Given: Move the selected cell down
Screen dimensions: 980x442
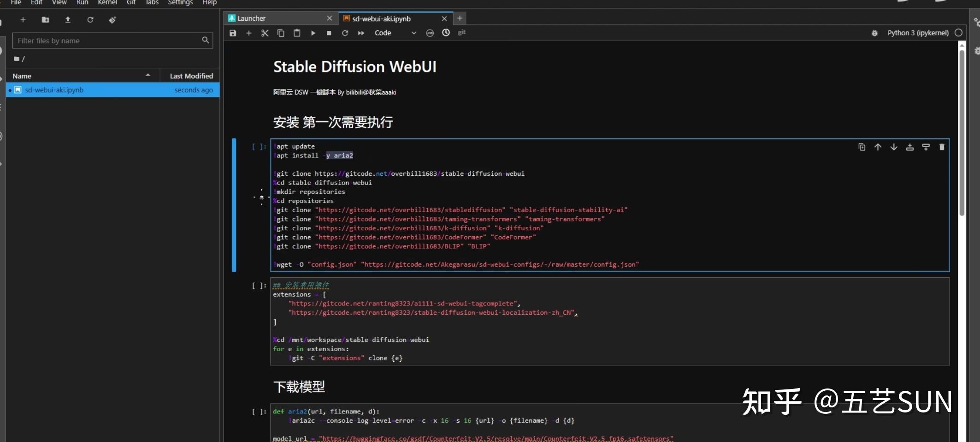Looking at the screenshot, I should click(x=894, y=147).
